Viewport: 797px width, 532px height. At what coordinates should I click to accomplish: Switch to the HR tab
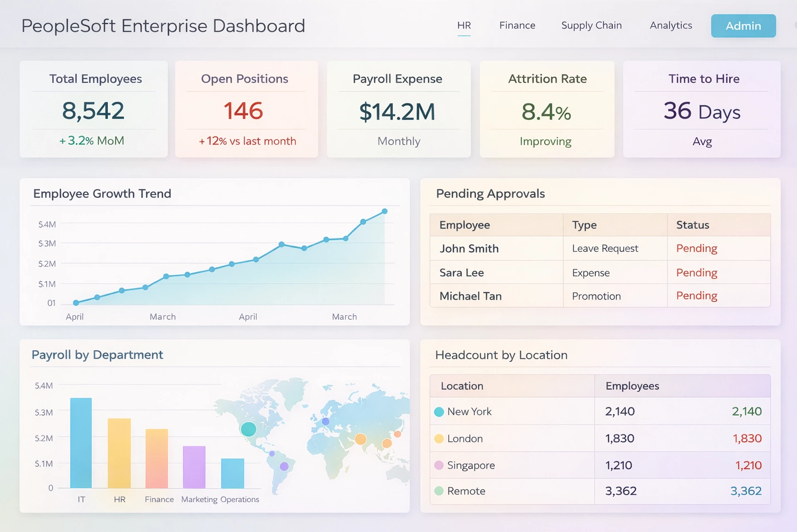point(464,26)
